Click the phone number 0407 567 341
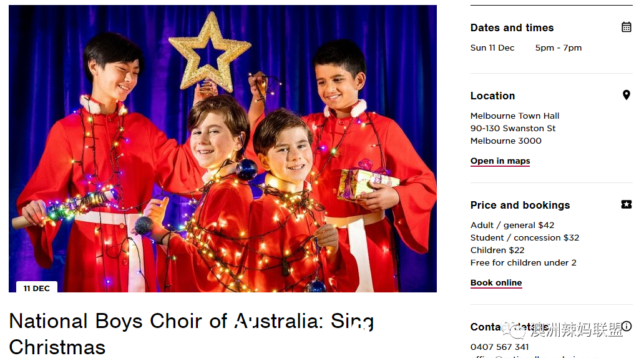The width and height of the screenshot is (644, 358). click(x=499, y=347)
